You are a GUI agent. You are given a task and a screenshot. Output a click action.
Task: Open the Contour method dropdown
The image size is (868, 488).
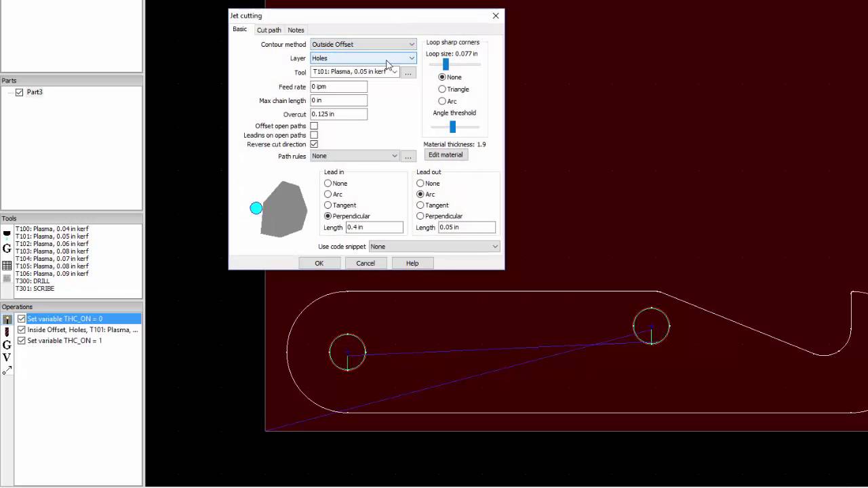363,45
